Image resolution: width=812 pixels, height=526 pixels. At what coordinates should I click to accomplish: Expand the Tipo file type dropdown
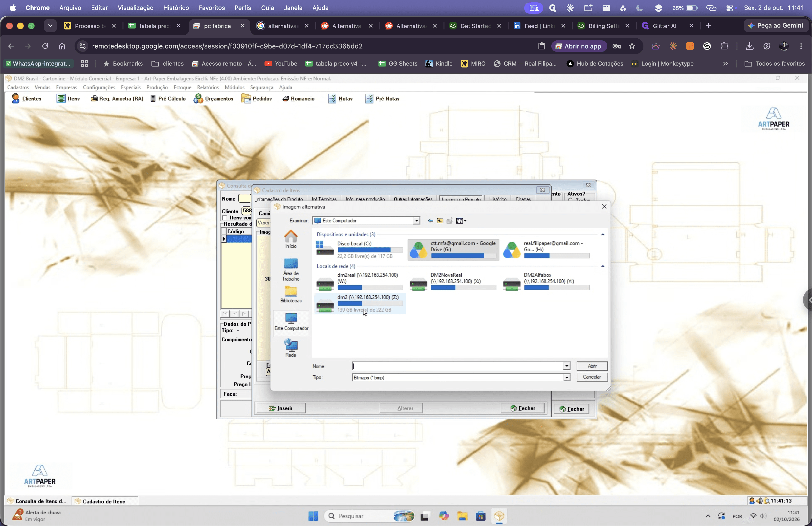566,378
